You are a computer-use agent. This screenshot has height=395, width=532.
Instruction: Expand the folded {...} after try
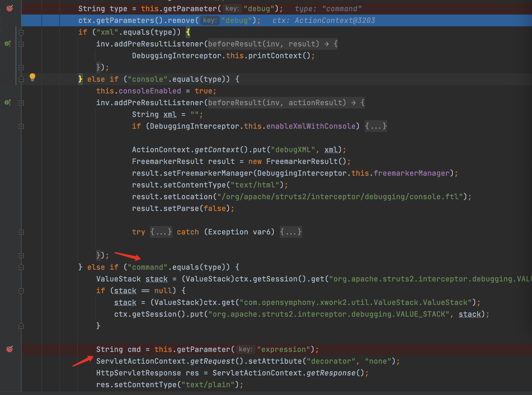click(161, 232)
